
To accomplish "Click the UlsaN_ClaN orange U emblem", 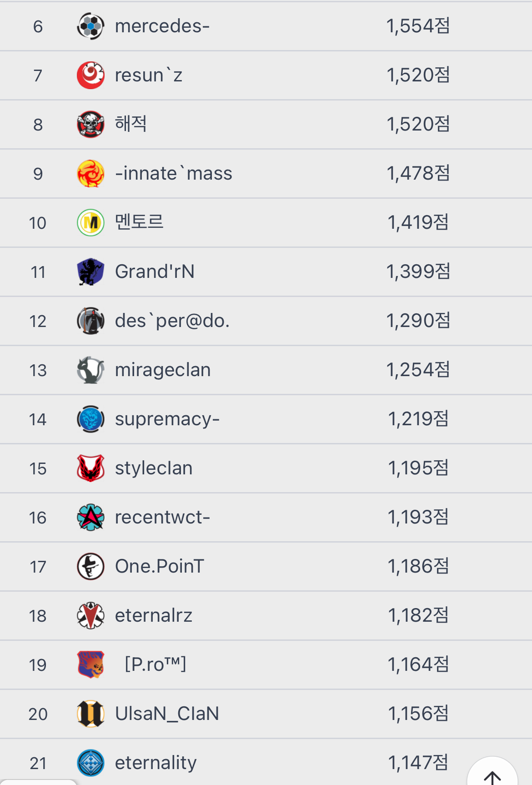I will click(90, 714).
